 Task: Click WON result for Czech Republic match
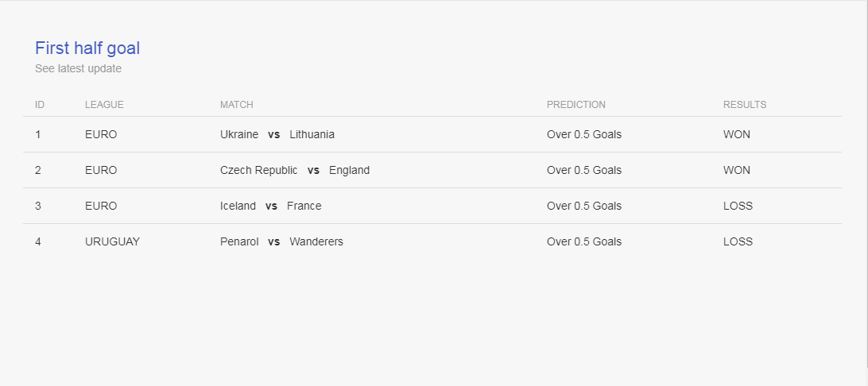(x=737, y=170)
